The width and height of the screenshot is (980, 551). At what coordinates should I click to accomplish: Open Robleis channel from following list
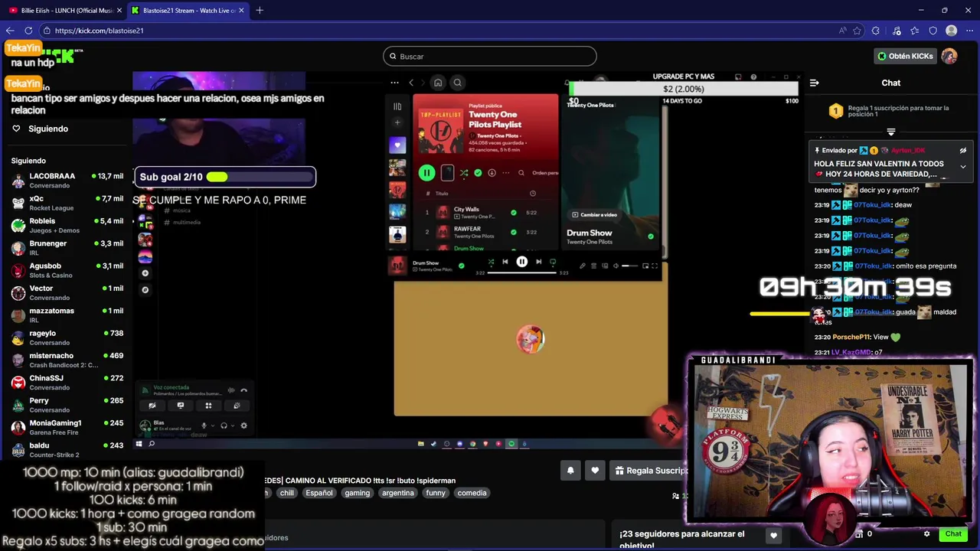coord(67,225)
